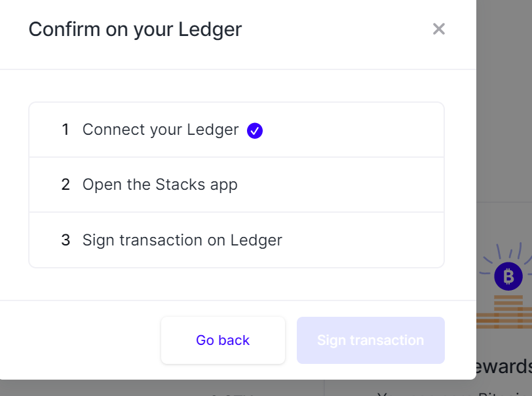Click the divider between steps one and two
The image size is (532, 396).
(x=236, y=157)
